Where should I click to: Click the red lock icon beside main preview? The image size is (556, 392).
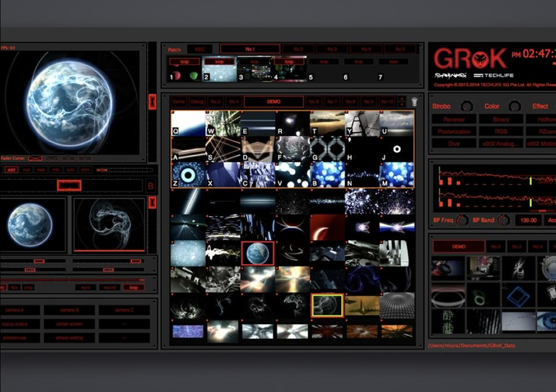click(x=152, y=102)
